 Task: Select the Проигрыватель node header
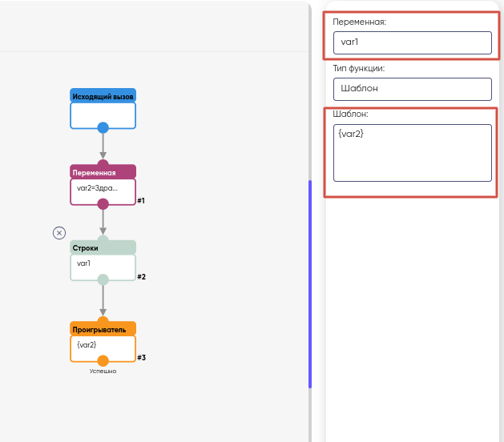coord(103,329)
